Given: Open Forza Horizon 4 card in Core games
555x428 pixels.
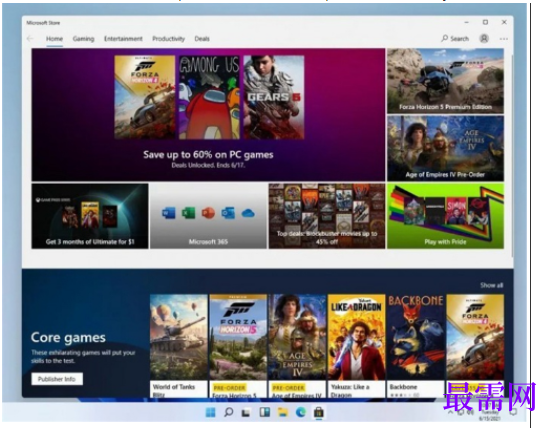Looking at the screenshot, I should (475, 346).
